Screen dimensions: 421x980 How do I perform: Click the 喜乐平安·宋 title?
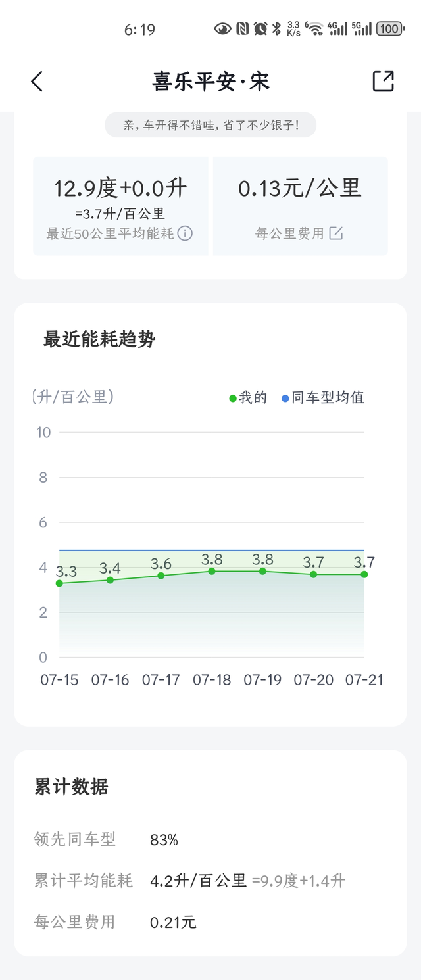(210, 81)
